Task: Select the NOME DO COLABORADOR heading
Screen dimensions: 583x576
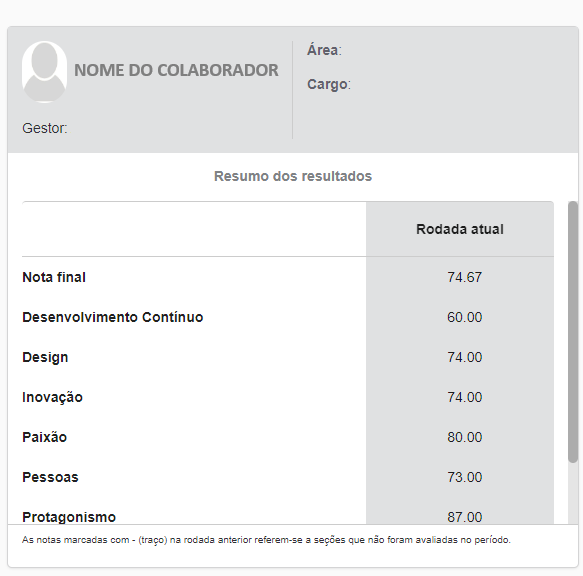Action: 176,70
